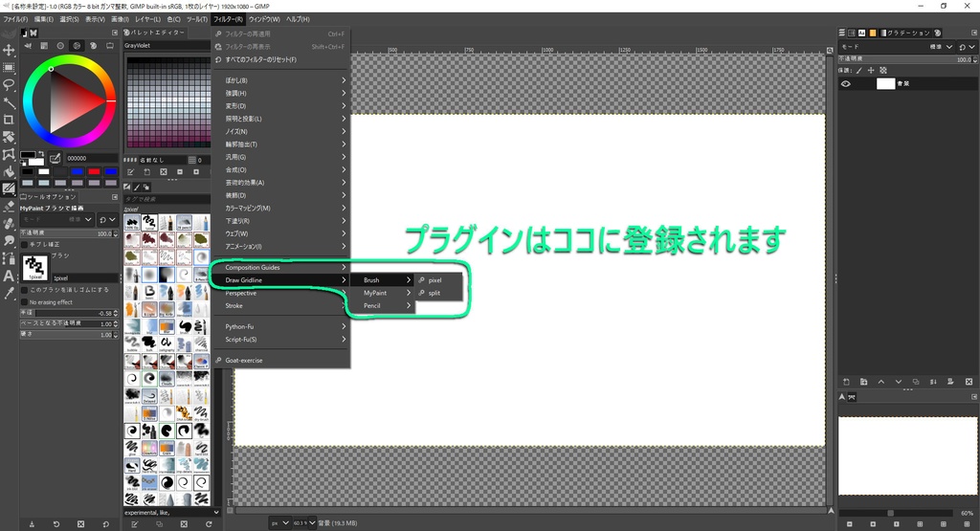Switch to the グラデーション tab

coord(907,33)
